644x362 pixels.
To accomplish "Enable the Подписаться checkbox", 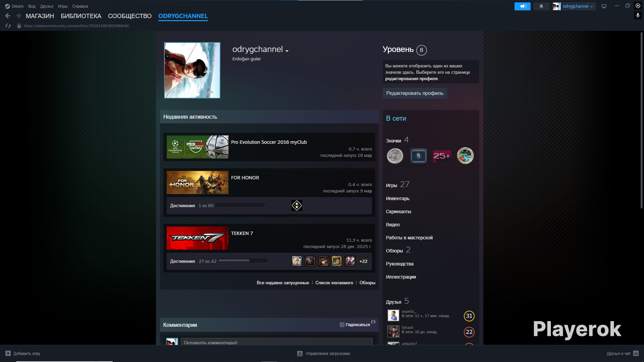I will (x=342, y=325).
